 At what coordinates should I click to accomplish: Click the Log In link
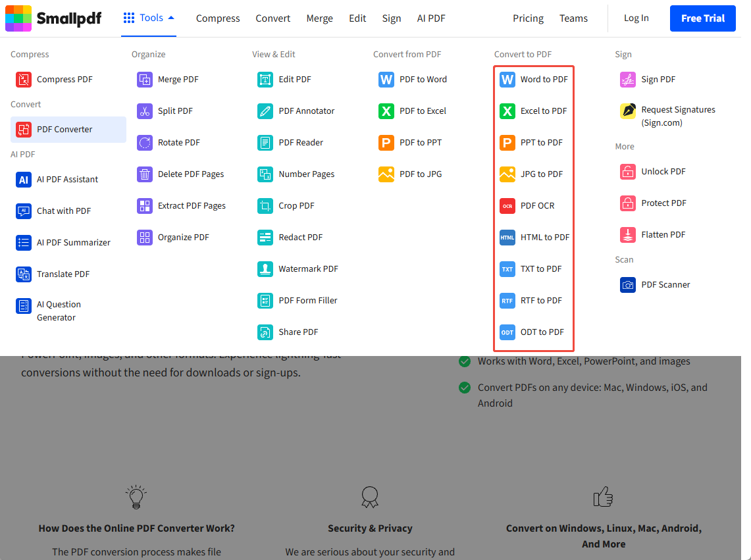pyautogui.click(x=636, y=18)
